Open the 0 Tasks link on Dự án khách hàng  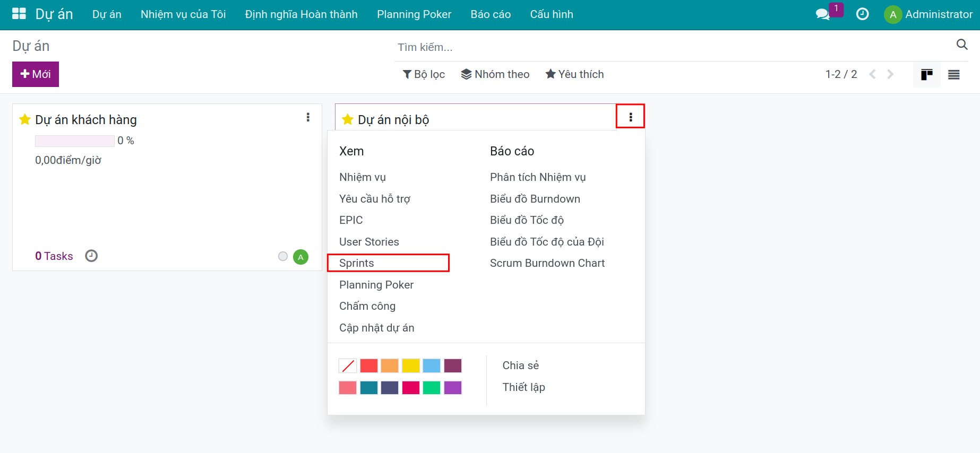[54, 256]
